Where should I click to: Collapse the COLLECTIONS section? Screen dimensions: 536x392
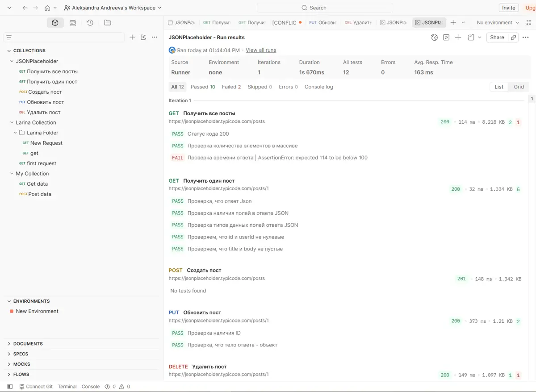click(x=9, y=51)
